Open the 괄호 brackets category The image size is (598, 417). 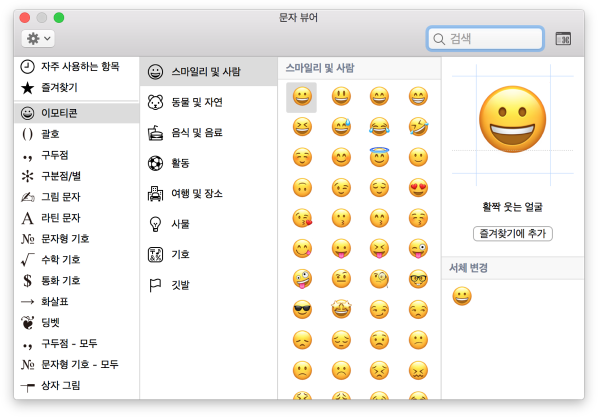(76, 134)
